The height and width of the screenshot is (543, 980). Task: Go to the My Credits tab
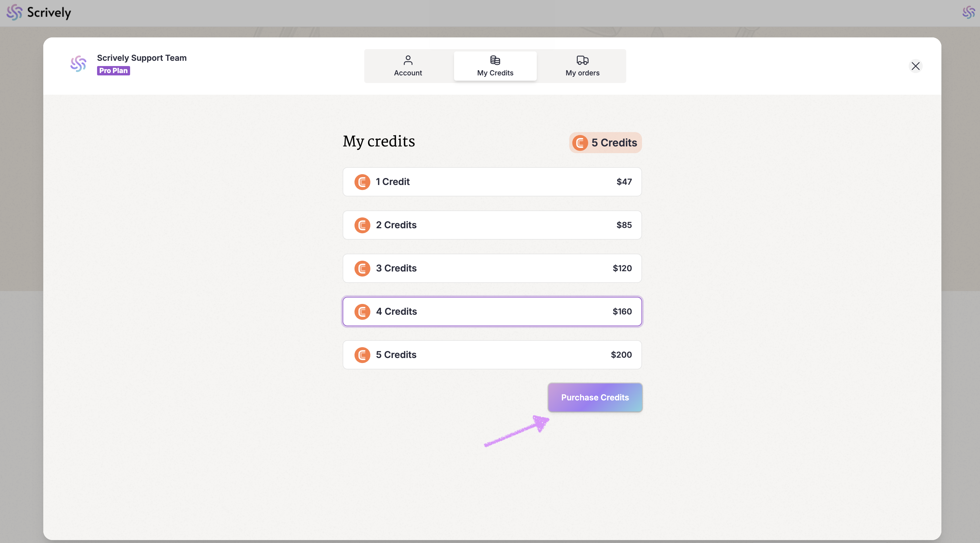point(495,66)
